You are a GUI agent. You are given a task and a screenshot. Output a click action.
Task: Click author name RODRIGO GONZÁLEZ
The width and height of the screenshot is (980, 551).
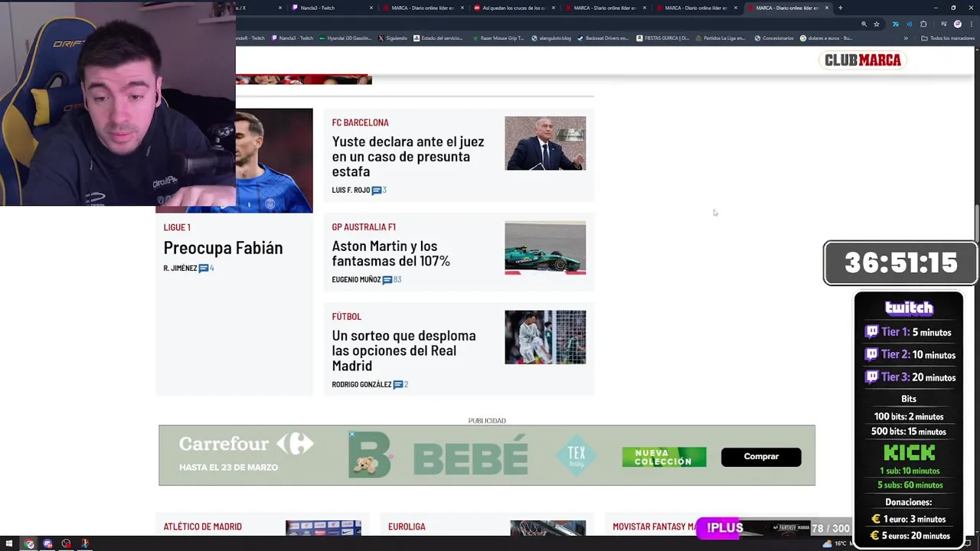coord(361,384)
